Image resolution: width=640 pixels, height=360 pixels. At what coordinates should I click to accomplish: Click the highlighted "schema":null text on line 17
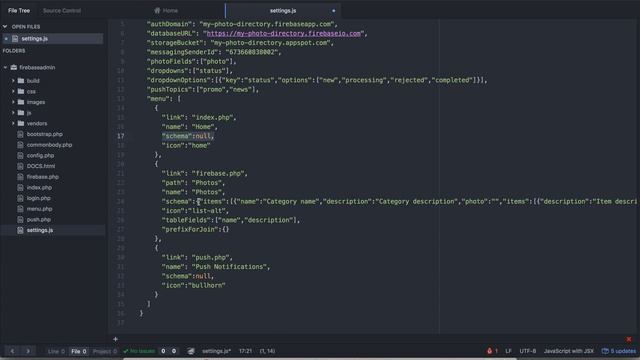pyautogui.click(x=188, y=136)
